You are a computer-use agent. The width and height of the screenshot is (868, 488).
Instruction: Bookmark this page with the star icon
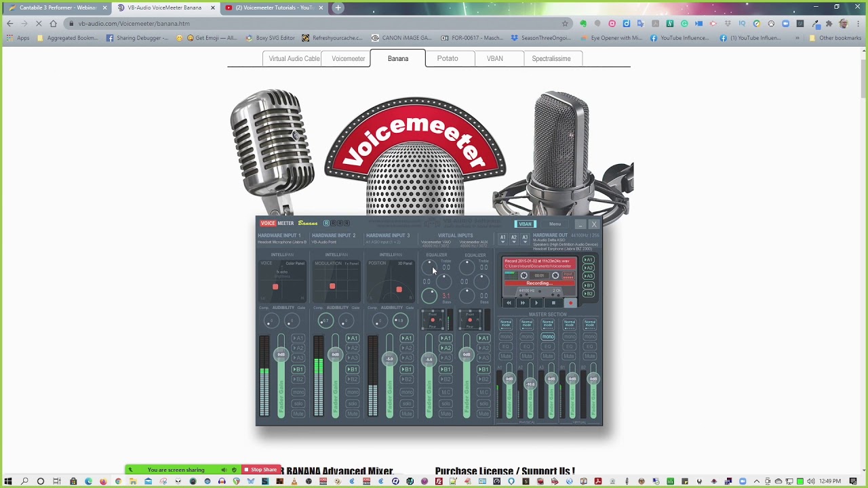point(565,23)
